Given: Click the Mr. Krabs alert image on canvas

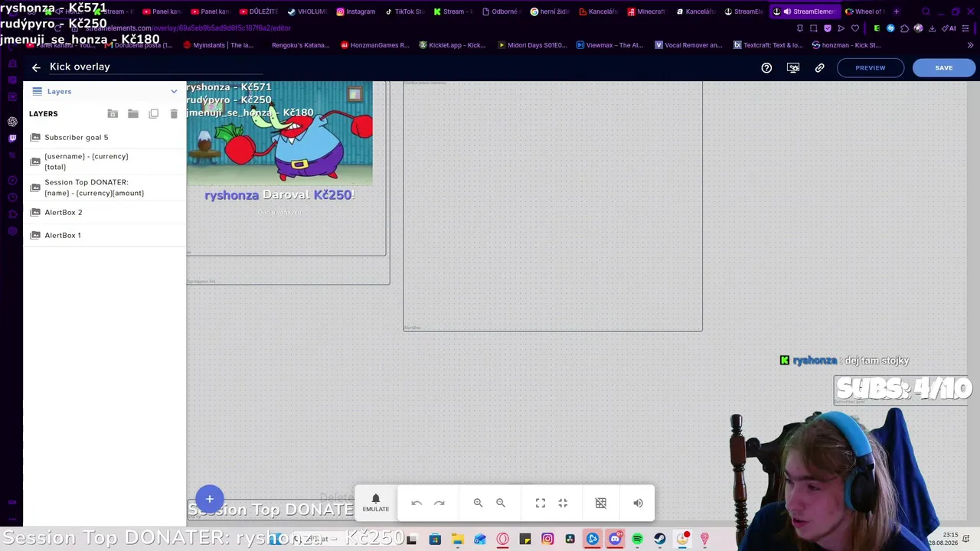Looking at the screenshot, I should 279,133.
